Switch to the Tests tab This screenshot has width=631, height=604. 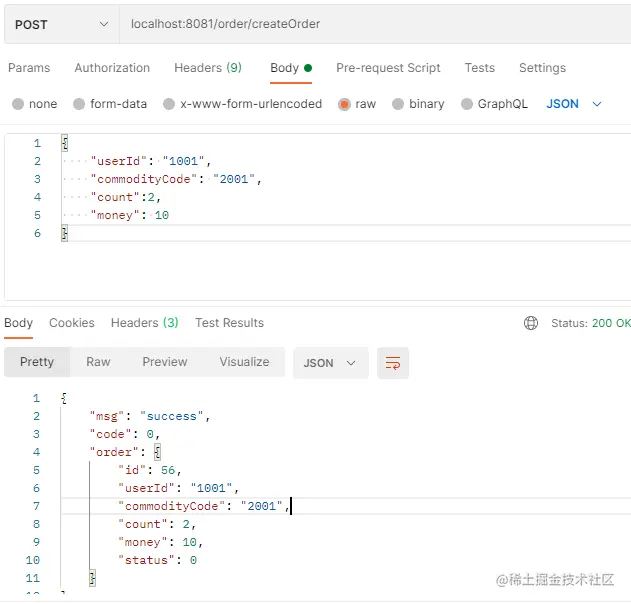(x=479, y=68)
